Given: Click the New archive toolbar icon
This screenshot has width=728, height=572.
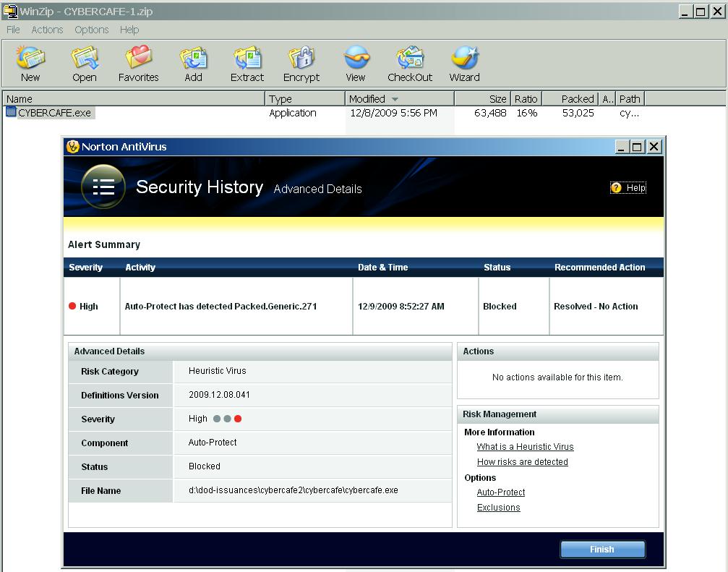Looking at the screenshot, I should coord(30,63).
